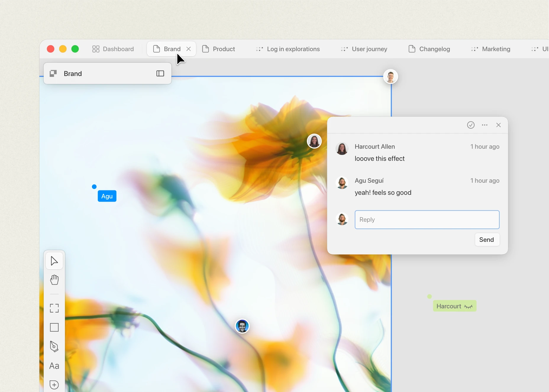Image resolution: width=549 pixels, height=392 pixels.
Task: Open the User journey tab
Action: pos(364,49)
